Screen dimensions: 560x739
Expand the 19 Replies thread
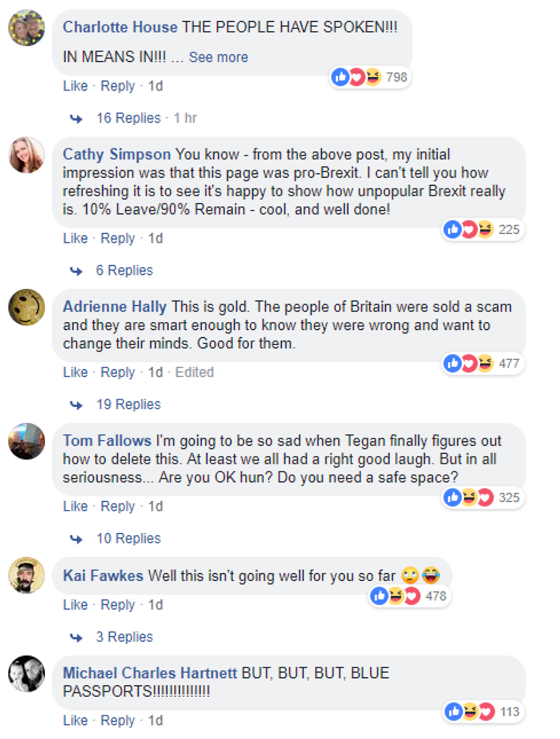tap(129, 405)
